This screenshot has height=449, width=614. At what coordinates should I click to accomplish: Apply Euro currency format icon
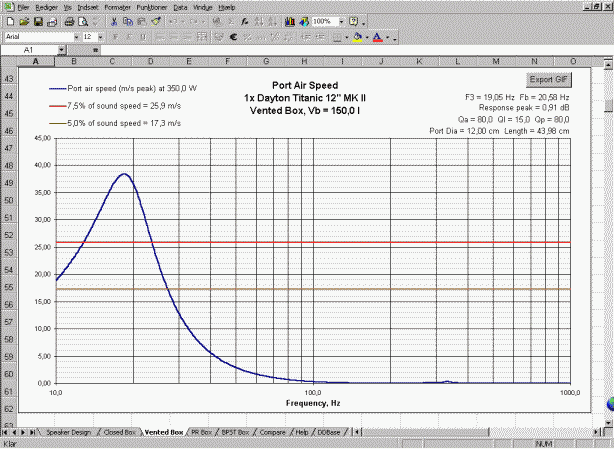coord(234,37)
